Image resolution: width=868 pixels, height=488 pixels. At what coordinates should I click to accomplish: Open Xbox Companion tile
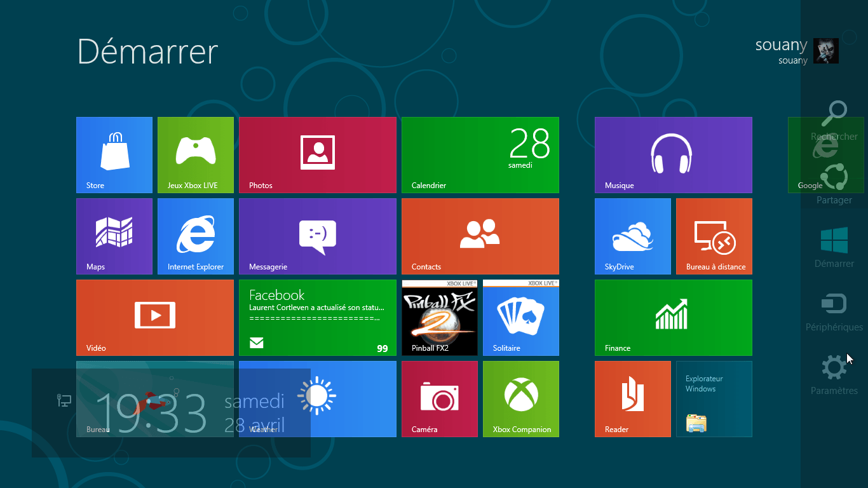coord(521,399)
